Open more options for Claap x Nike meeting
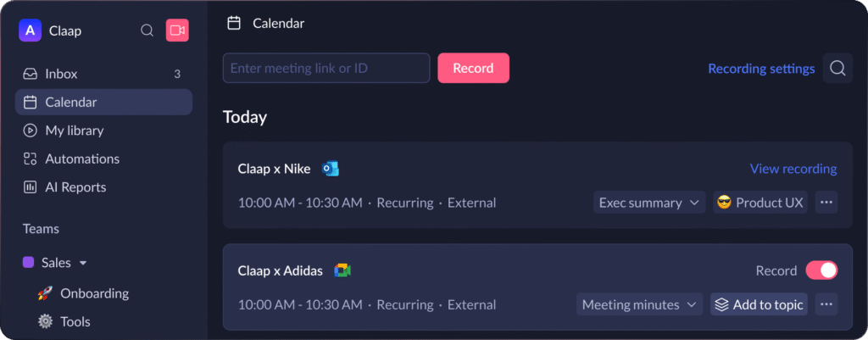868x340 pixels. click(x=827, y=203)
